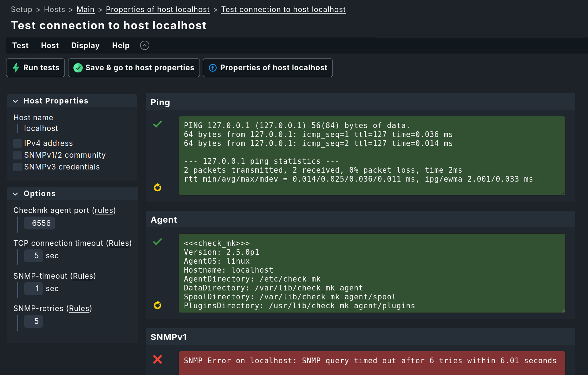Click the red X icon beside the SNMPv1 error
This screenshot has height=375, width=588.
tap(158, 360)
